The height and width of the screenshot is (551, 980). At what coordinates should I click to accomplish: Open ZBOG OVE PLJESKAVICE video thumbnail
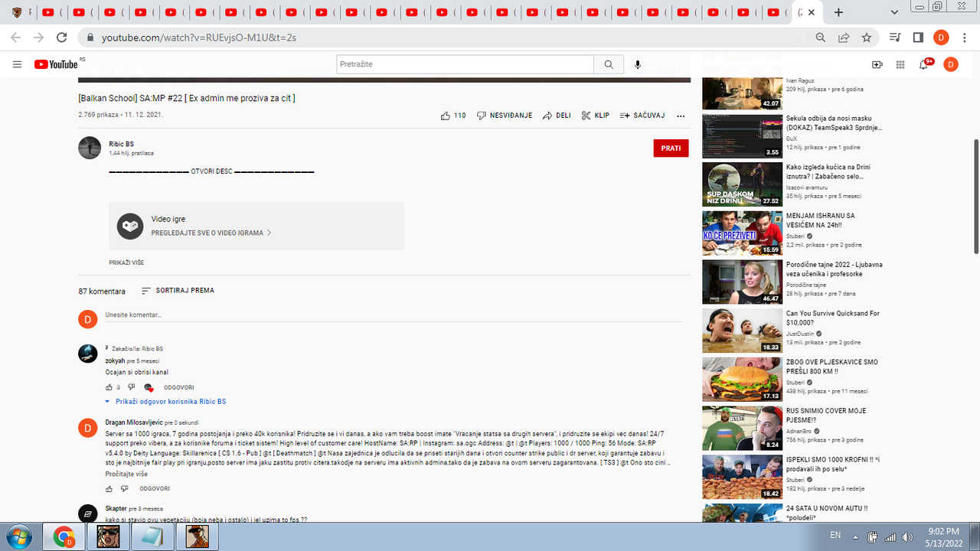click(742, 380)
